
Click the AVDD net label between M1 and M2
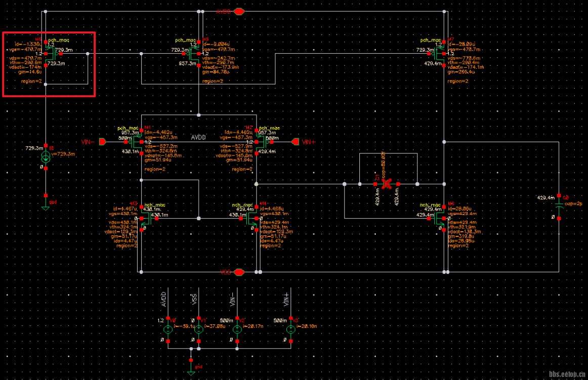point(198,137)
